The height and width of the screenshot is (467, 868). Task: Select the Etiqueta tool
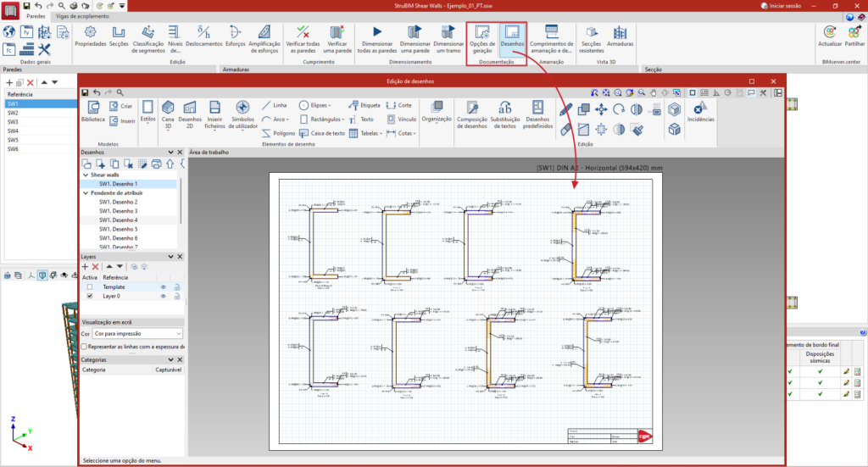[x=364, y=105]
